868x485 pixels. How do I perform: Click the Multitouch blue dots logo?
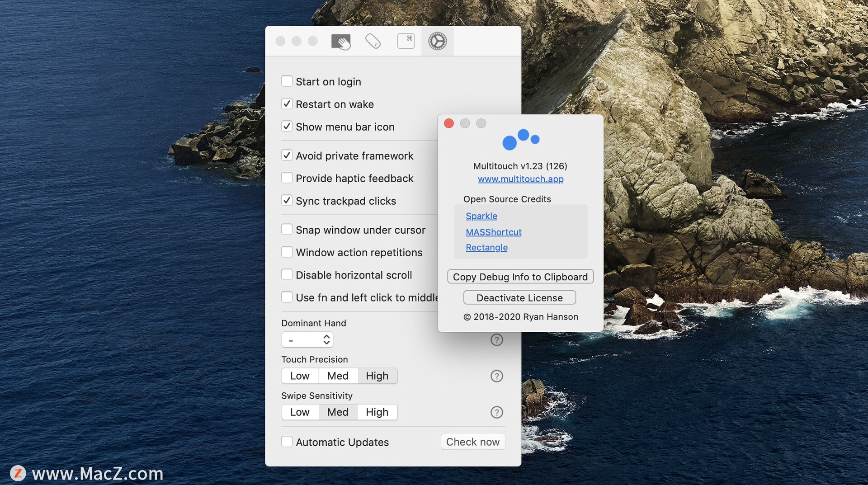pos(521,139)
